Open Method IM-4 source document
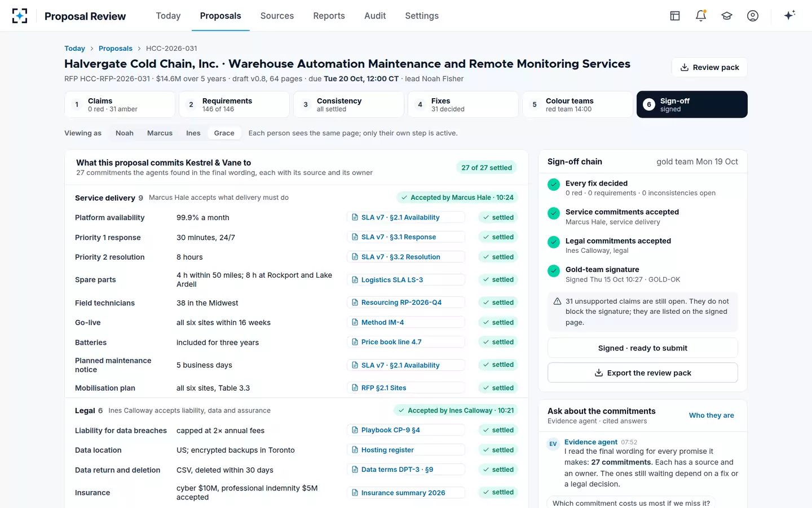The image size is (812, 508). (406, 322)
